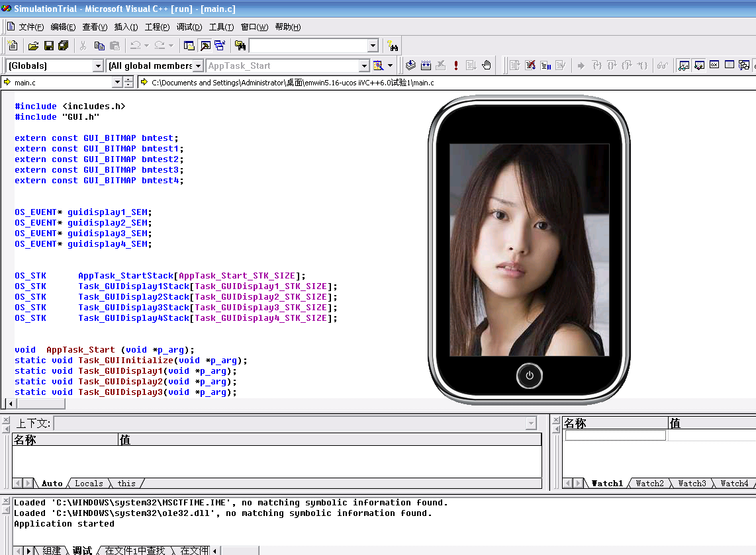
Task: Click the Memory window icon
Action: [730, 65]
